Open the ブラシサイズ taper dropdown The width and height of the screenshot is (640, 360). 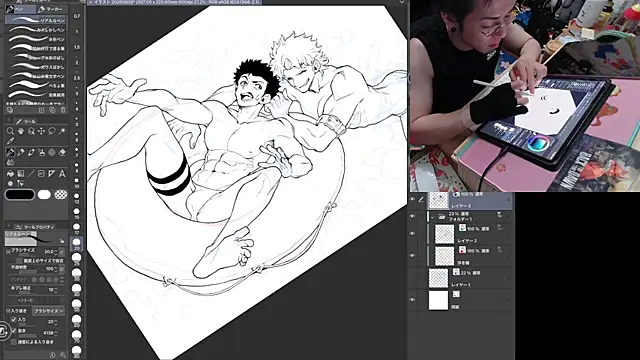pyautogui.click(x=49, y=311)
